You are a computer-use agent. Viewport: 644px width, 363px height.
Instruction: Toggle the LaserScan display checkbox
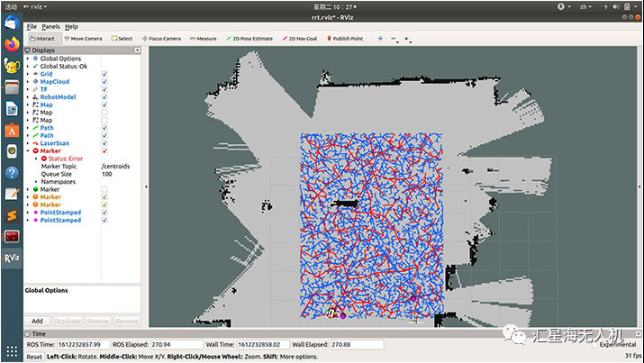[104, 143]
